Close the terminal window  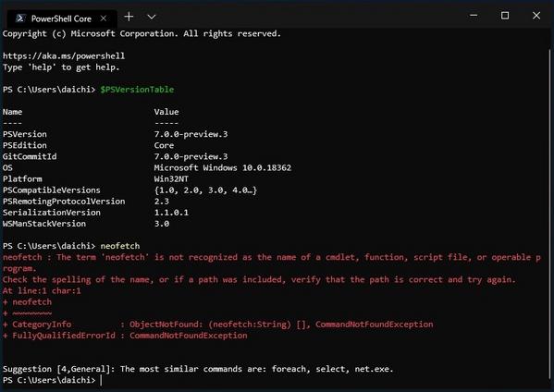(x=536, y=16)
